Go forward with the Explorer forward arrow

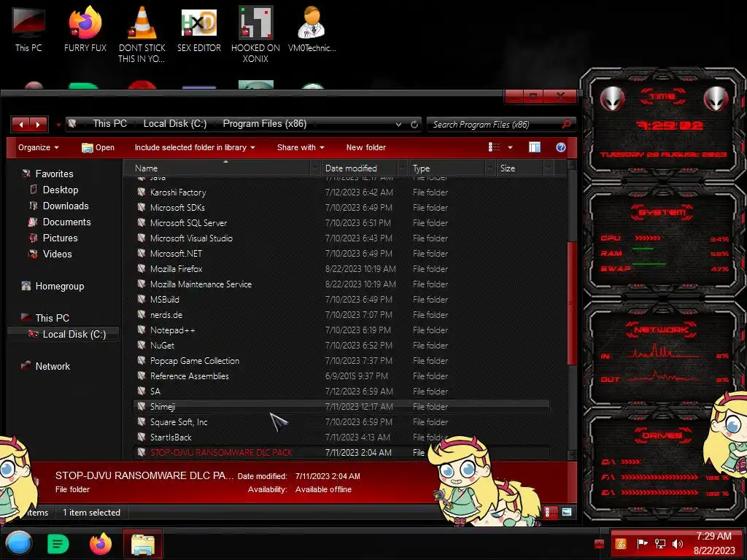pos(38,124)
